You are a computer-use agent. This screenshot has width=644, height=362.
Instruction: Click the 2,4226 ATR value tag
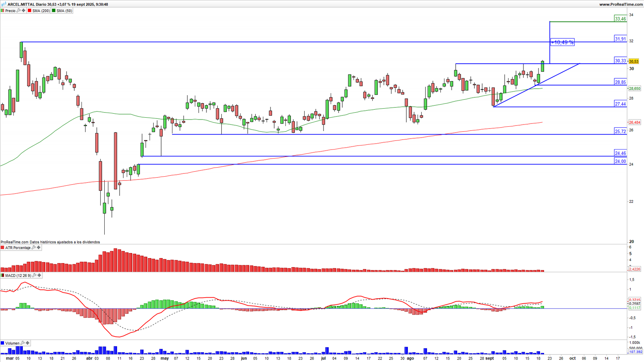click(635, 269)
